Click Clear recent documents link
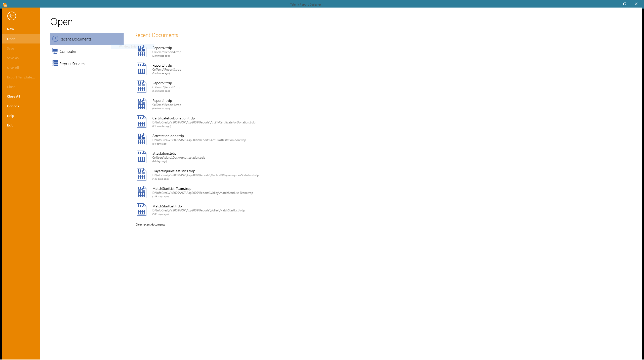The width and height of the screenshot is (644, 360). coord(150,224)
